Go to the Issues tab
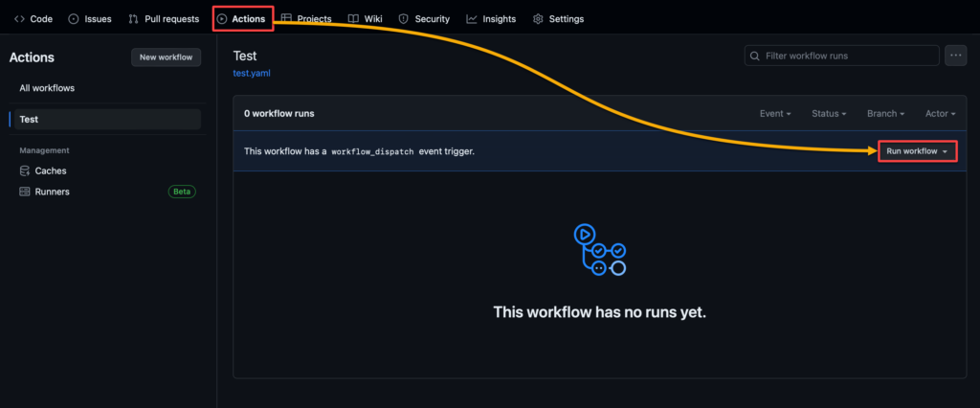 [x=89, y=19]
